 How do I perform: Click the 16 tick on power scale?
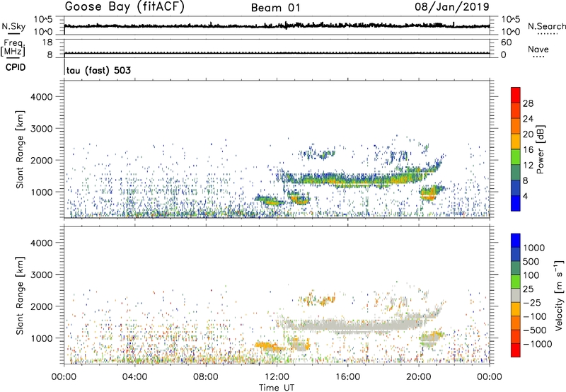pyautogui.click(x=528, y=150)
